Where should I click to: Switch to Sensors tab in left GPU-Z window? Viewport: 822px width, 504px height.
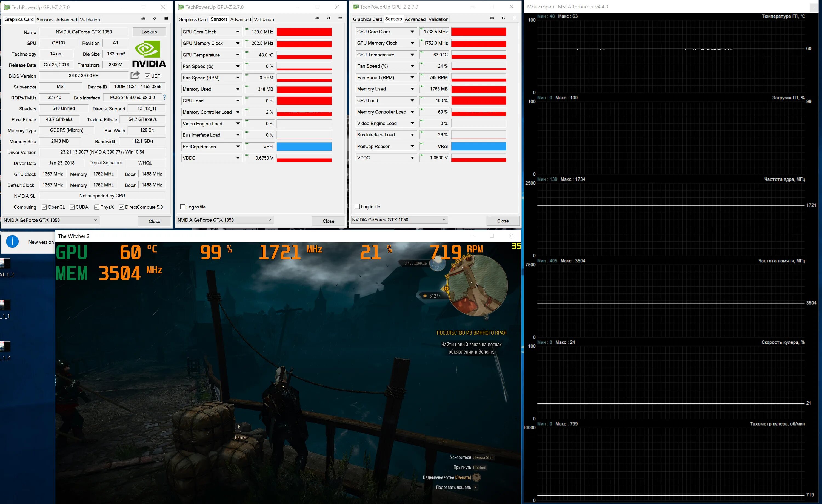coord(45,20)
